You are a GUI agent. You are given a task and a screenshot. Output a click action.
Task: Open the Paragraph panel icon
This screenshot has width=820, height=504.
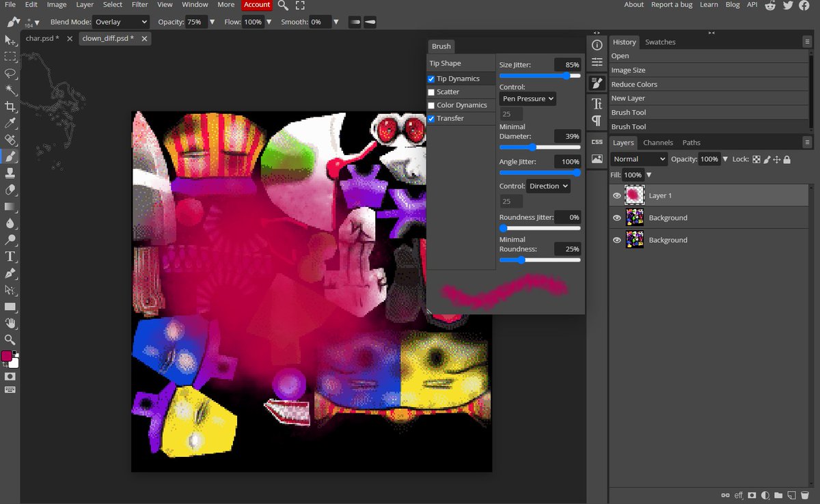tap(597, 121)
